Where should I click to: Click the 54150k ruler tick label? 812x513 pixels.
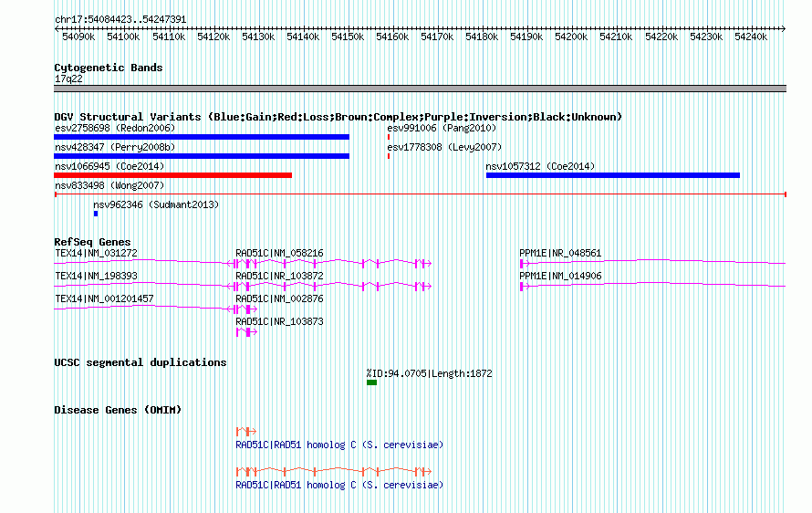[348, 37]
